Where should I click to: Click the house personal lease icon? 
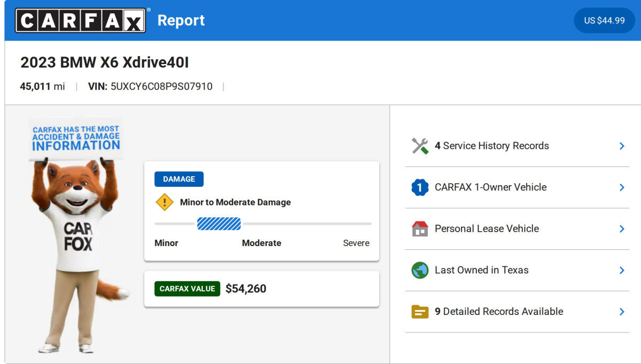click(x=420, y=229)
